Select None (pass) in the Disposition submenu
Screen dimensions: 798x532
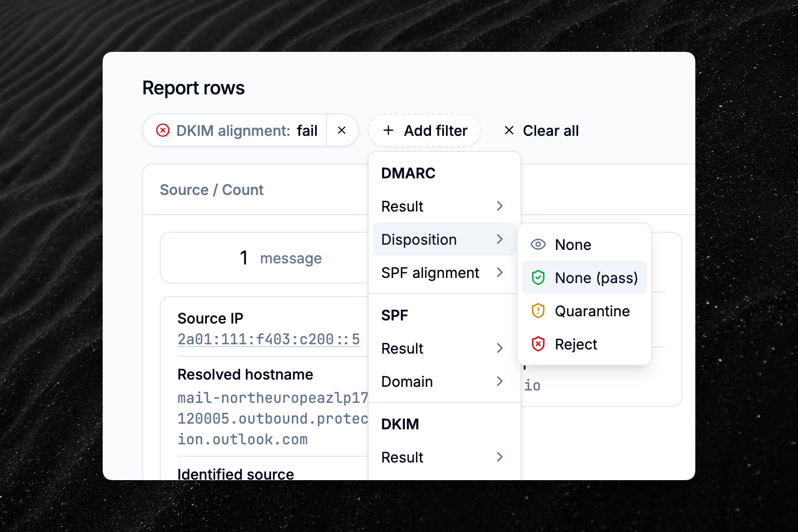point(596,277)
